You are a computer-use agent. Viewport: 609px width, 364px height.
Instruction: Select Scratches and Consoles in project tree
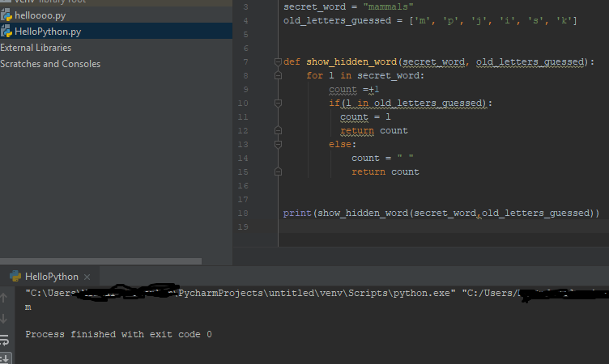tap(50, 64)
